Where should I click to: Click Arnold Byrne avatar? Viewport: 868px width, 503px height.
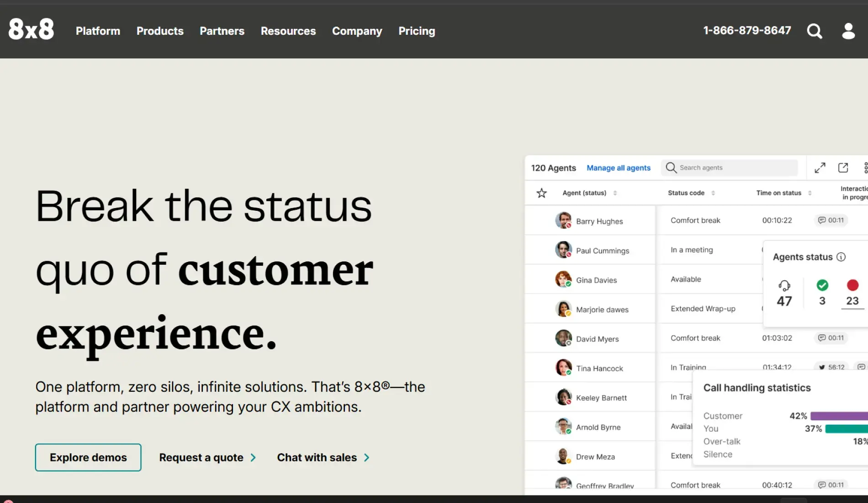(563, 427)
